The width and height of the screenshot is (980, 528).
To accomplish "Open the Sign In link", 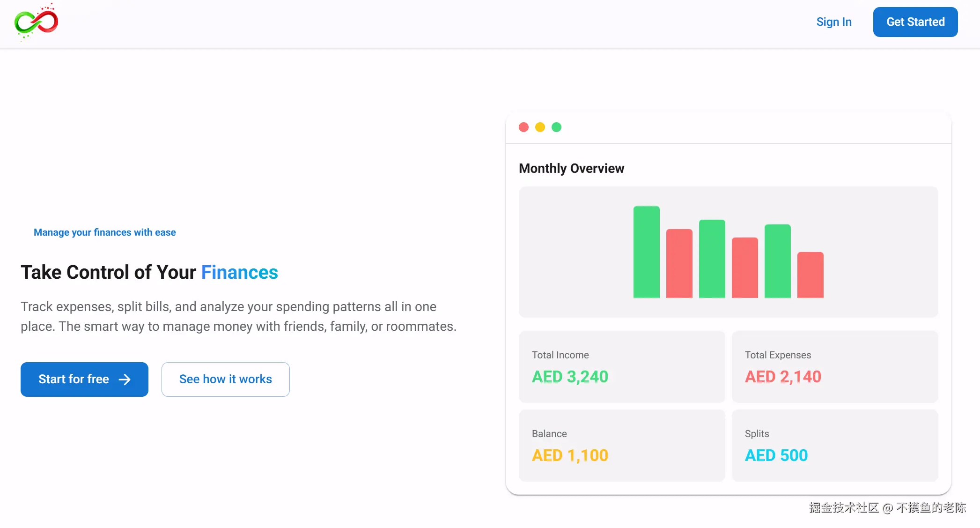I will (x=833, y=22).
